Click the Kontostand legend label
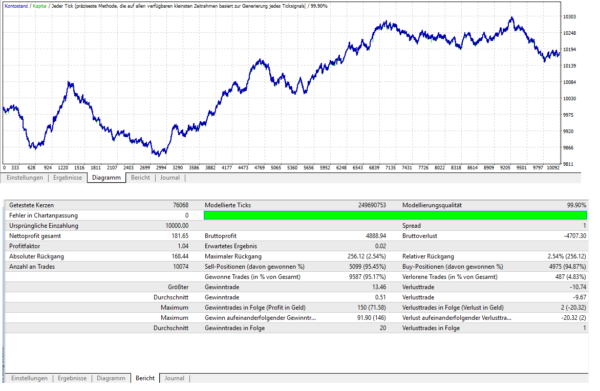Screen dimensions: 600x391 (16, 6)
